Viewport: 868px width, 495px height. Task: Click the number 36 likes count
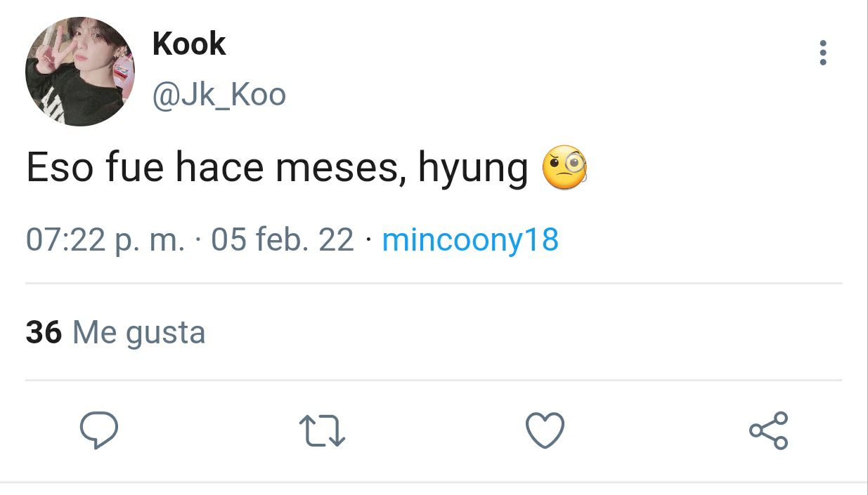tap(44, 332)
